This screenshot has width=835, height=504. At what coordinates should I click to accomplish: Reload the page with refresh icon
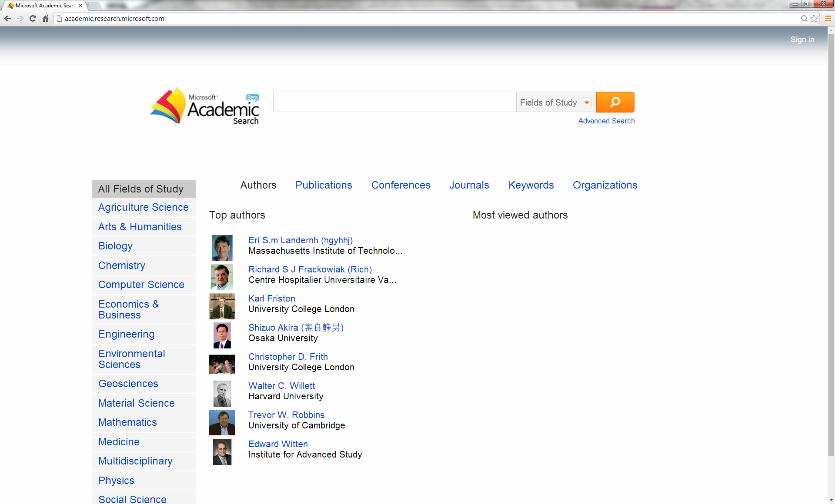pos(33,18)
